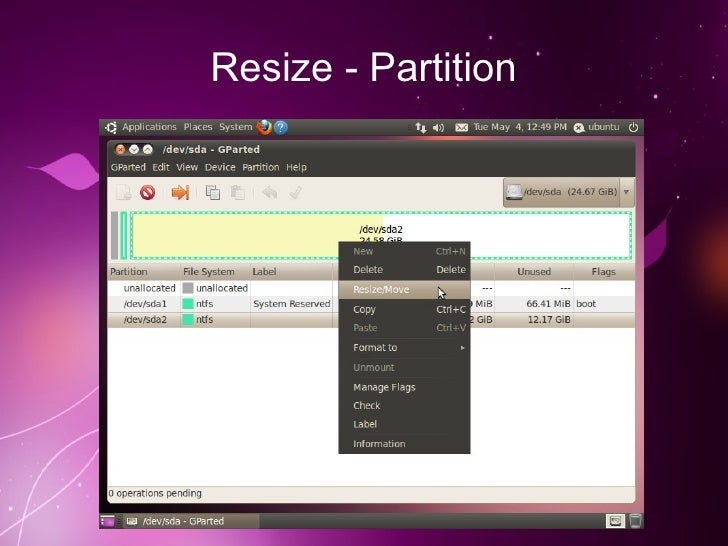Open the Help menu in GParted
The image size is (728, 546).
[x=296, y=167]
